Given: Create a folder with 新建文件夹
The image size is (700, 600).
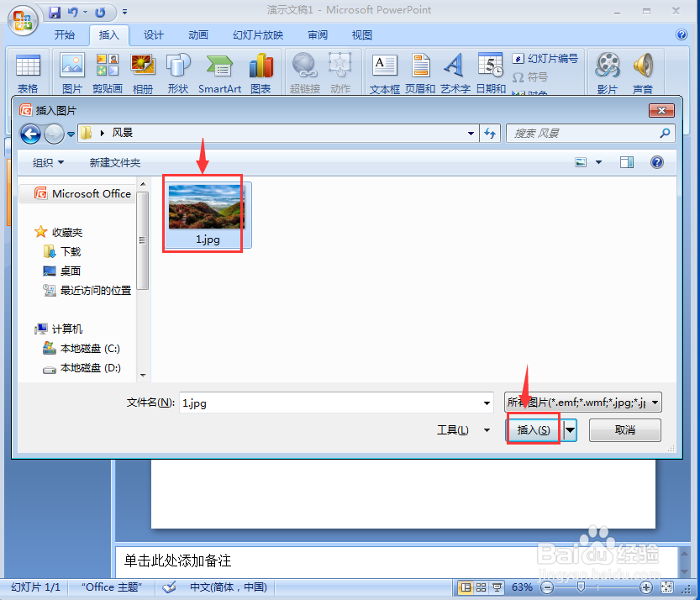Looking at the screenshot, I should (115, 162).
